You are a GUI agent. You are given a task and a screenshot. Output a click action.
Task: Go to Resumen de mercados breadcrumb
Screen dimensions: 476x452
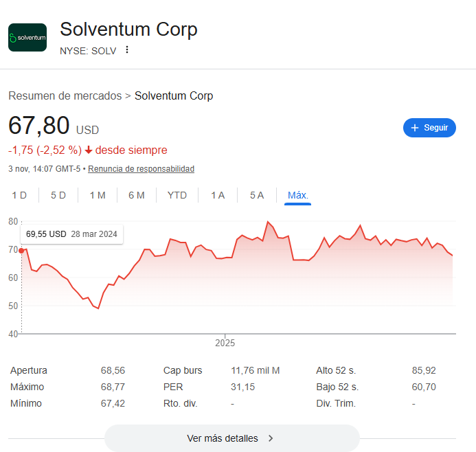pos(65,96)
